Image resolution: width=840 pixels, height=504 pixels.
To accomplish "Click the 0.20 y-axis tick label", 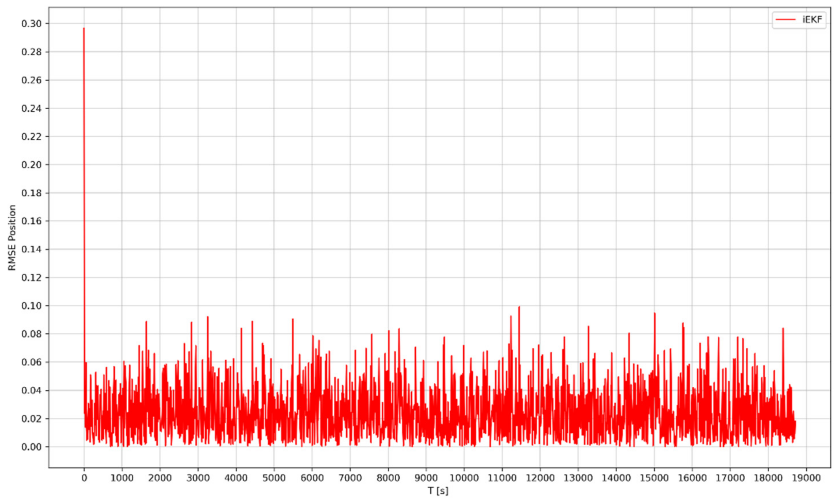I will tap(32, 165).
